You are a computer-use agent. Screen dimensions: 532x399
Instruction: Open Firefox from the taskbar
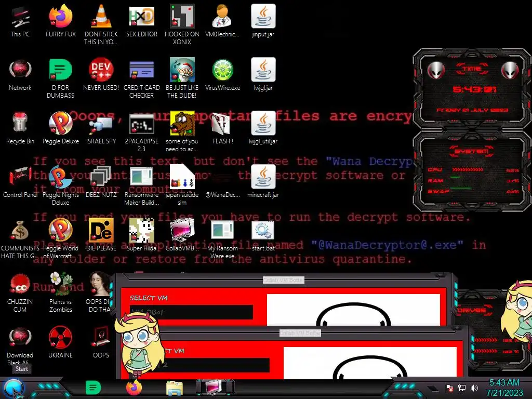coord(134,388)
